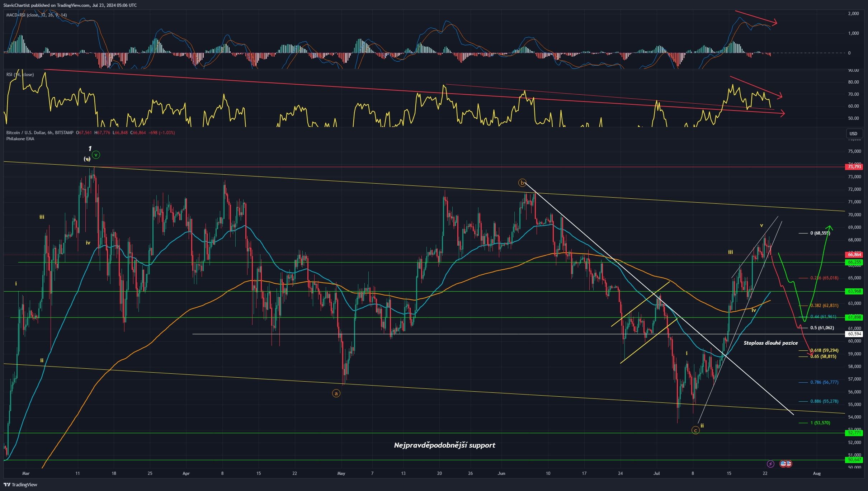Click the red 73,793 price label
This screenshot has width=868, height=491.
click(854, 167)
